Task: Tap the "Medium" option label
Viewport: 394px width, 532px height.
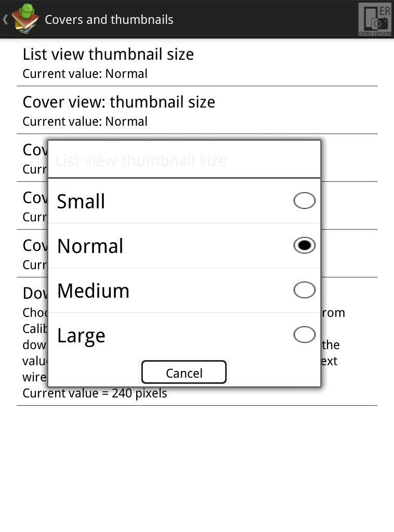Action: coord(94,291)
